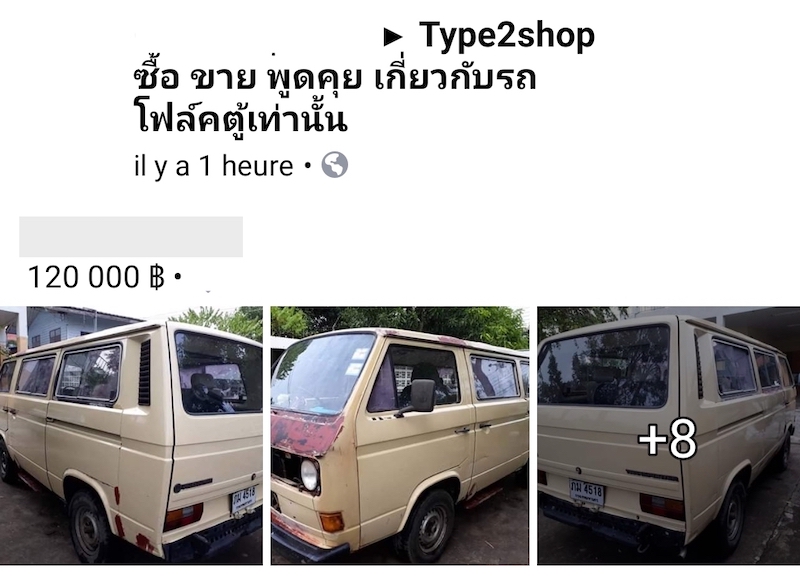Click the globe public privacy icon
The image size is (800, 579).
(335, 165)
